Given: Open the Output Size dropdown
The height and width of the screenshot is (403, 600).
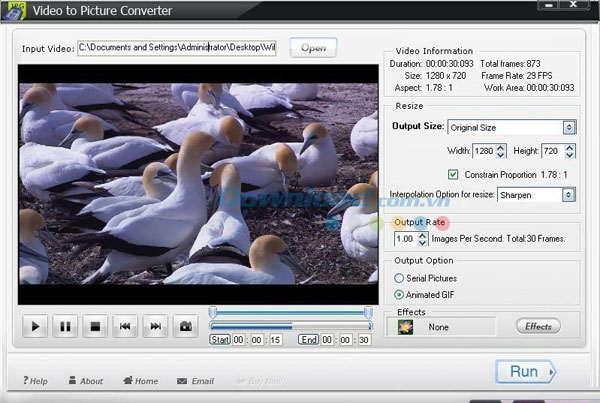Looking at the screenshot, I should [x=569, y=128].
